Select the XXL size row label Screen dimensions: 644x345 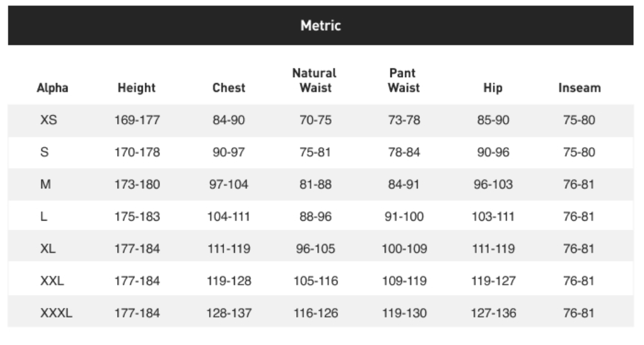(x=52, y=281)
